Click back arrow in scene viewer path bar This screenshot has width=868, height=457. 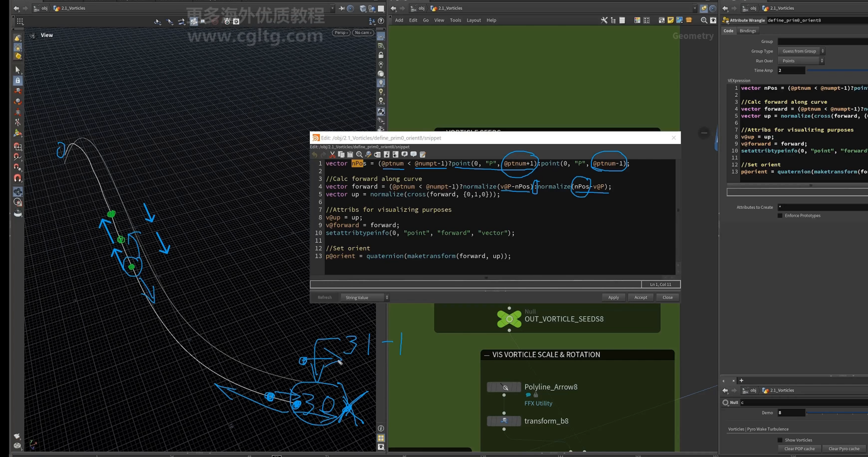(16, 8)
